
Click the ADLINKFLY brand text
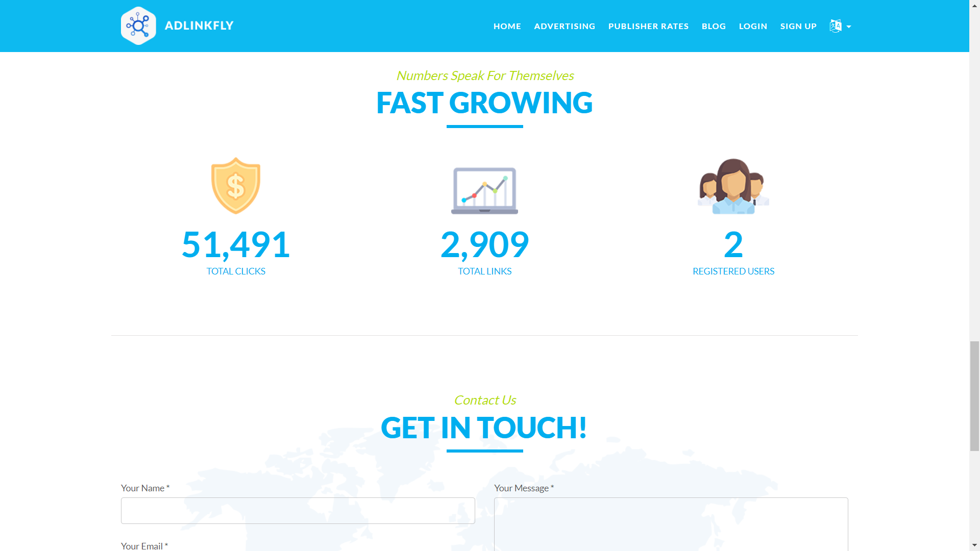(199, 26)
